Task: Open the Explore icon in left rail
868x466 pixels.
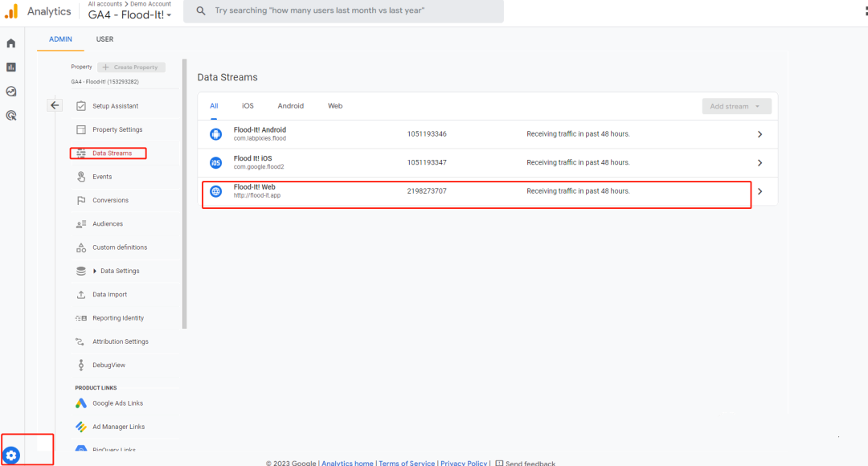Action: click(x=11, y=92)
